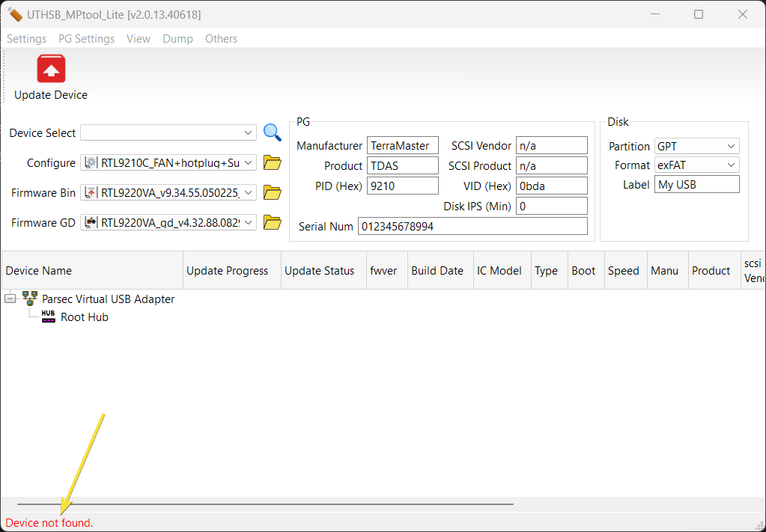Click the Product column header in table
This screenshot has height=532, width=766.
point(714,270)
